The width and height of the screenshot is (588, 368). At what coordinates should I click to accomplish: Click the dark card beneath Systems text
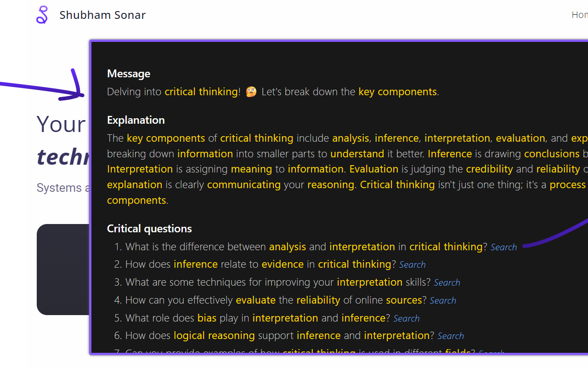[63, 270]
